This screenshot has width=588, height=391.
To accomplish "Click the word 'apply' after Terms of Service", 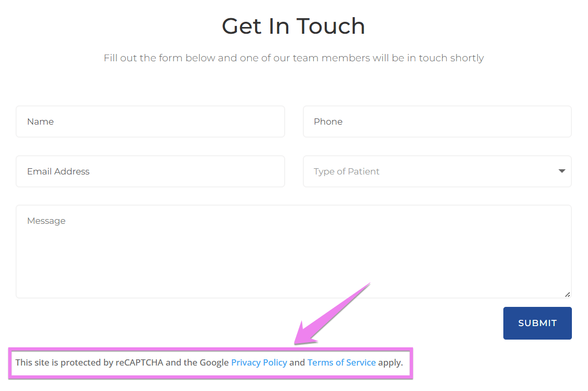I will [390, 362].
